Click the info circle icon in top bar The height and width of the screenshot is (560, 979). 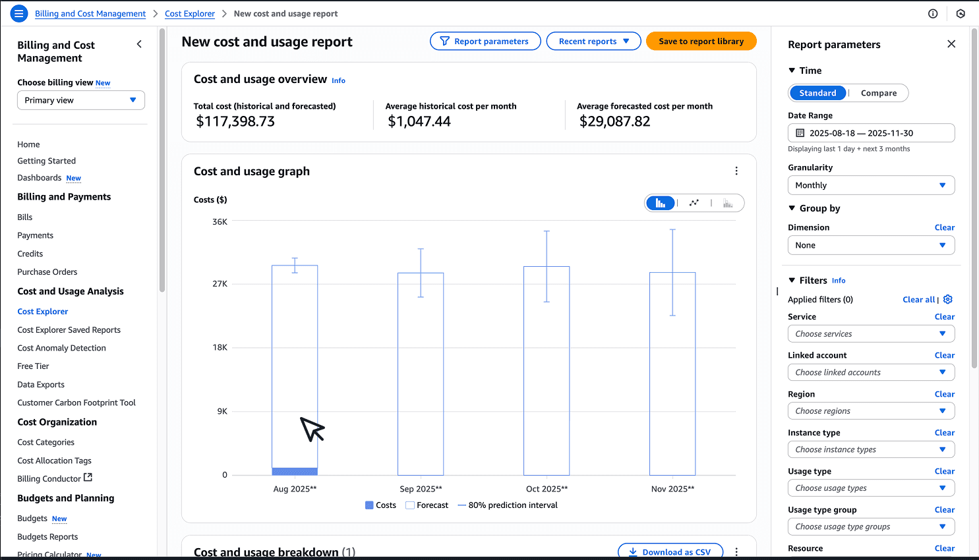(933, 13)
